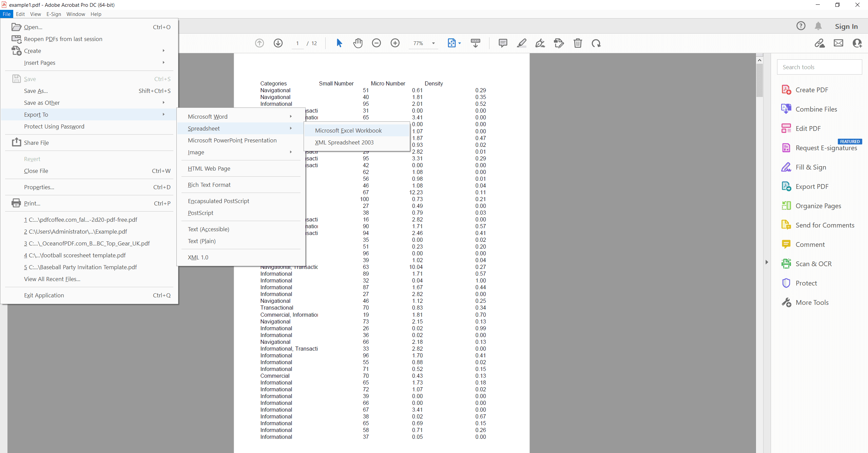Select the Highlight text tool
The width and height of the screenshot is (868, 453).
click(x=521, y=43)
